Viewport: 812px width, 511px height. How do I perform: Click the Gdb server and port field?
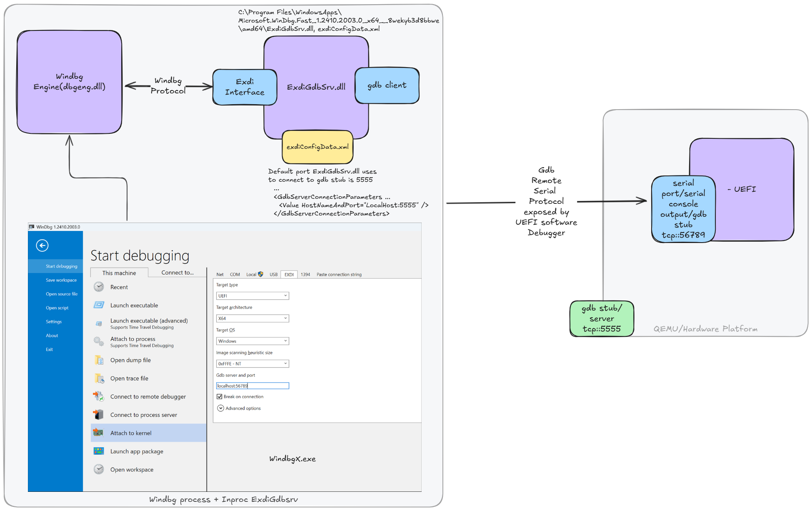(x=252, y=386)
